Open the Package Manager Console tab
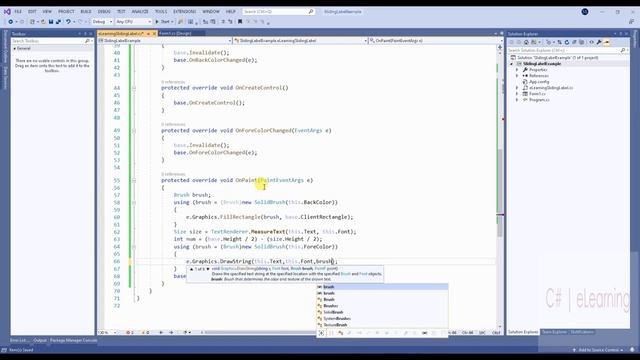The image size is (640, 360). [73, 340]
